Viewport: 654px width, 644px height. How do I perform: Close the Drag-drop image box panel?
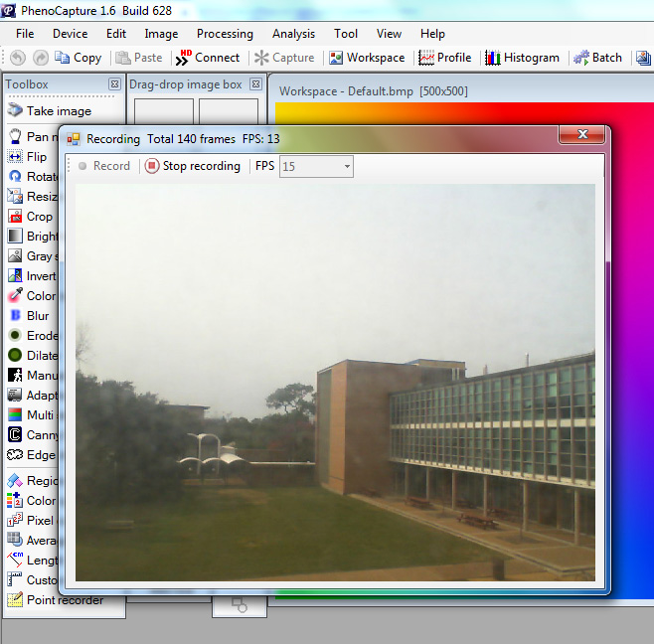coord(254,84)
